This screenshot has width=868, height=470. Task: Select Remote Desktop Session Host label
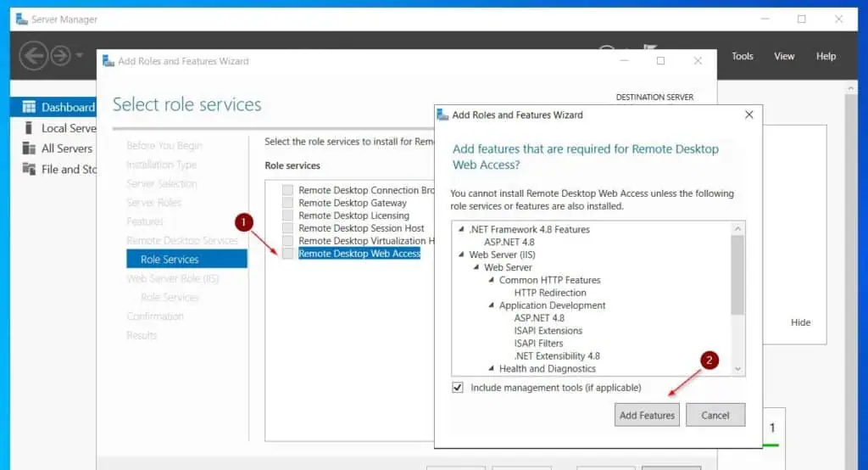361,228
